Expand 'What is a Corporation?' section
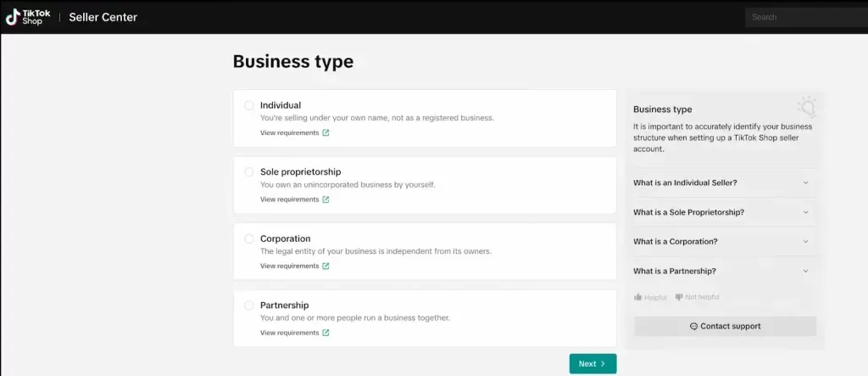This screenshot has height=376, width=868. (x=805, y=241)
